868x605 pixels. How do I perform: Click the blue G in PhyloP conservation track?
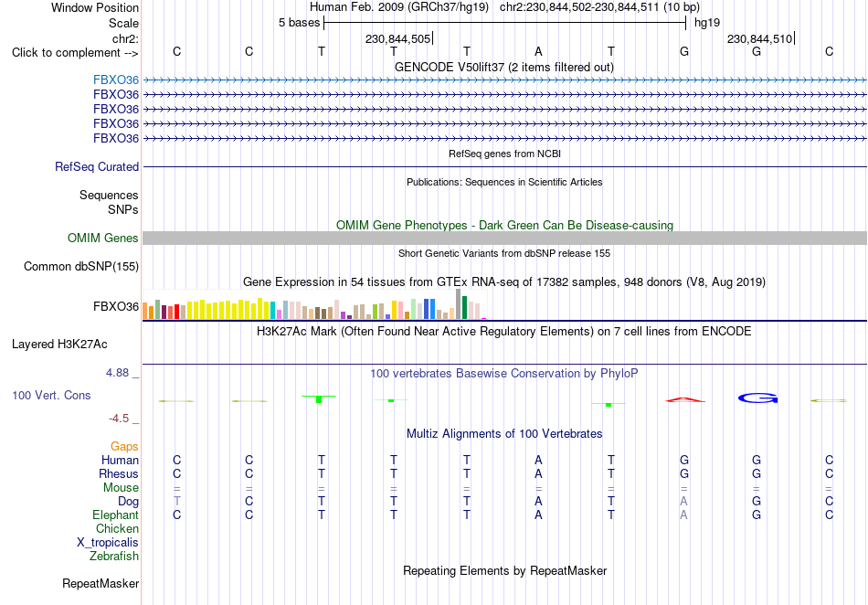[757, 398]
